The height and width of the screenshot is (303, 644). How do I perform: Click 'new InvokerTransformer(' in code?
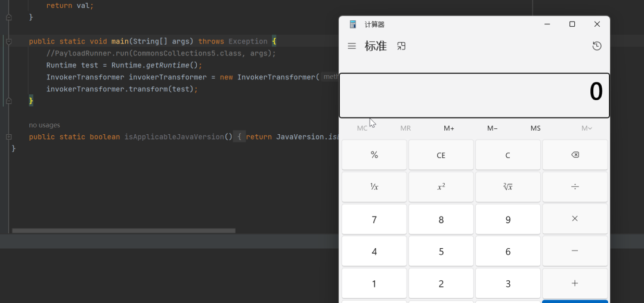click(x=270, y=77)
